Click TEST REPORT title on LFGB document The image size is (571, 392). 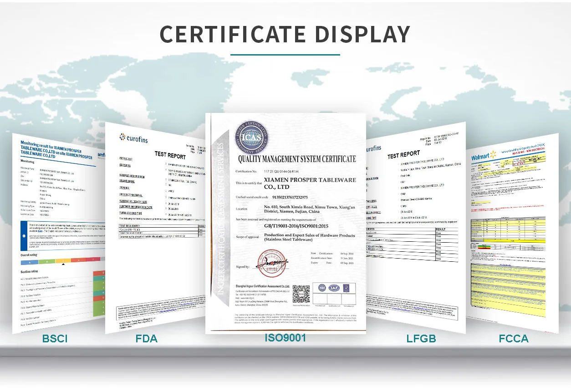[x=403, y=155]
